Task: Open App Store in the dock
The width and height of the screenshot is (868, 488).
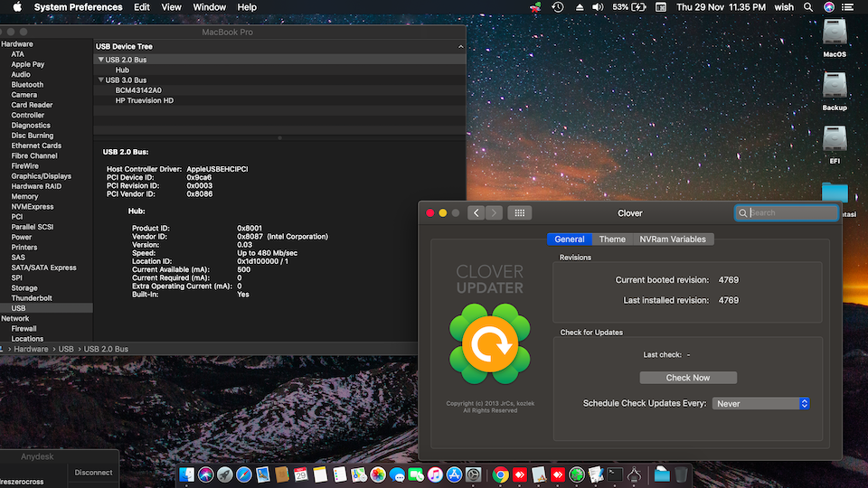Action: 454,474
